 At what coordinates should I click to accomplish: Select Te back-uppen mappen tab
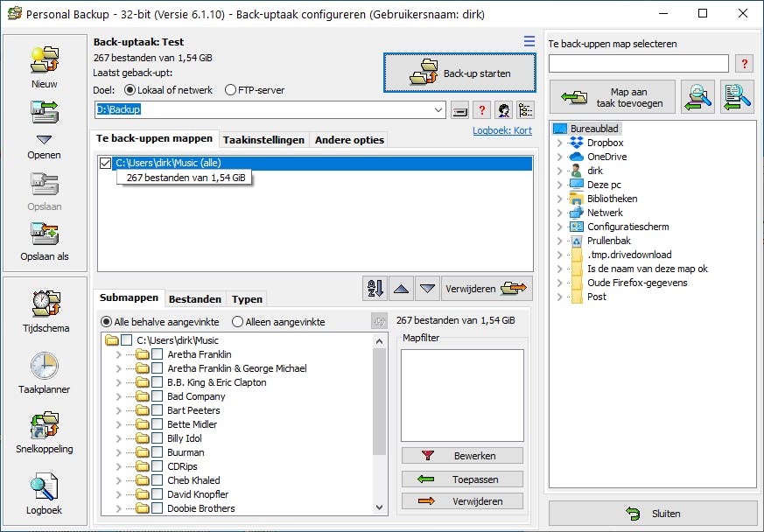[x=154, y=138]
